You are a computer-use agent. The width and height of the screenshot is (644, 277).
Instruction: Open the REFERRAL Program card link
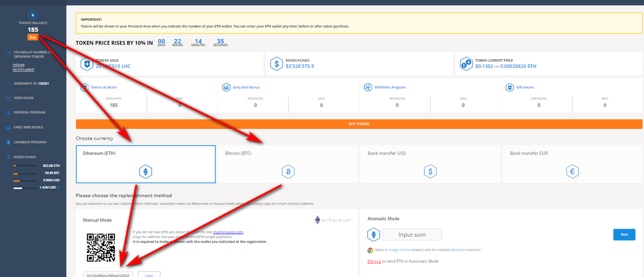390,88
